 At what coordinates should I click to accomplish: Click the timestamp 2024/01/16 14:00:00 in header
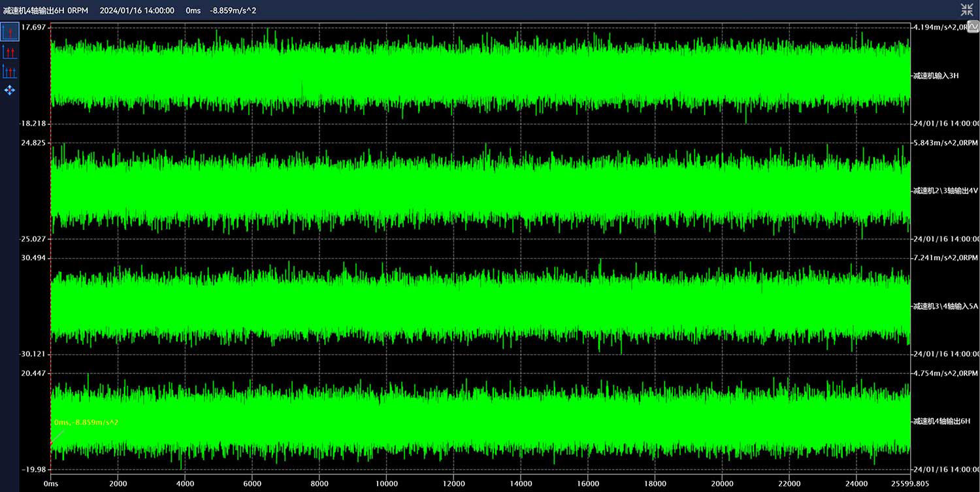[137, 10]
